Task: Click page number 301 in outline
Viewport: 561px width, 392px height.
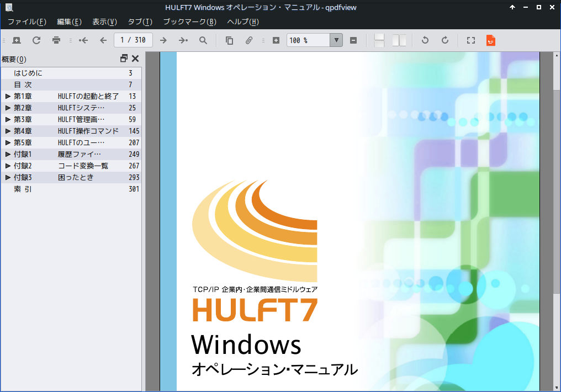Action: click(134, 189)
